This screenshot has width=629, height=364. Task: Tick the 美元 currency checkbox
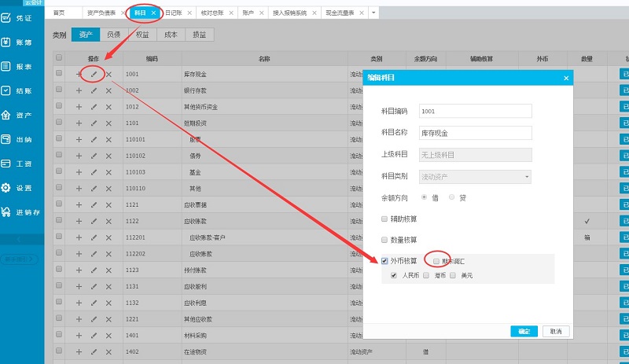(x=453, y=276)
